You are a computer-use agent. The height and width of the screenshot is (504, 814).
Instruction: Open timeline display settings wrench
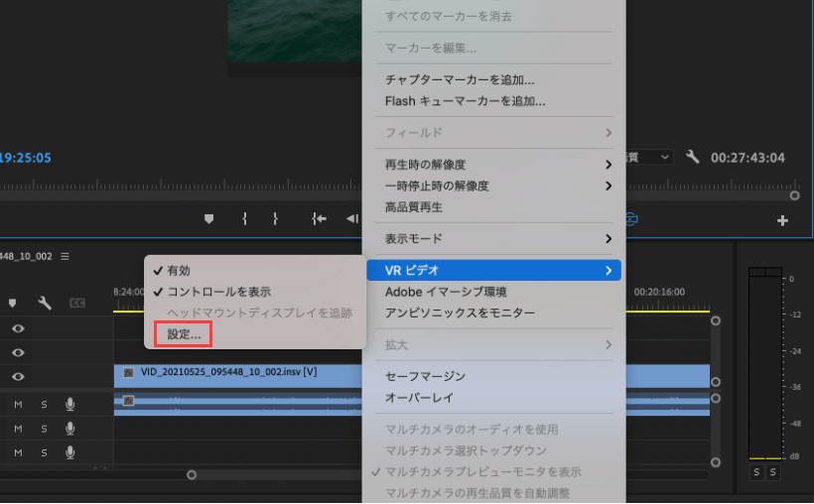(45, 303)
